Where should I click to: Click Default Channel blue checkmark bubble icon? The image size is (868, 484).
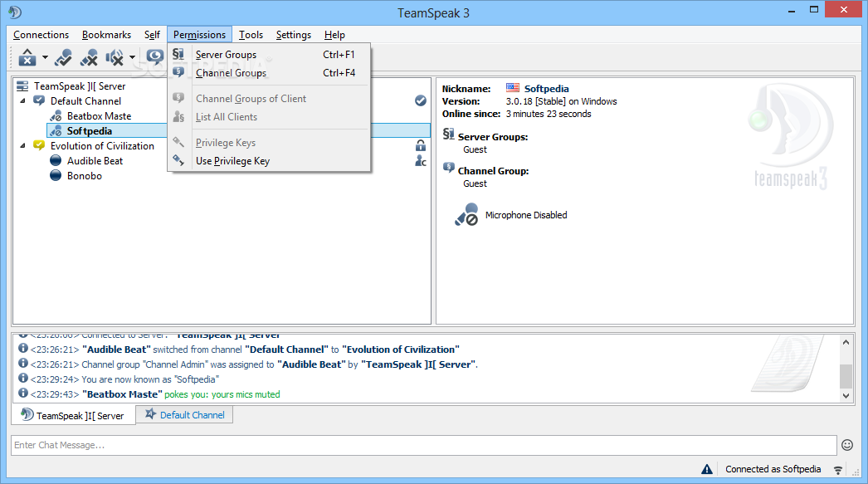(39, 100)
